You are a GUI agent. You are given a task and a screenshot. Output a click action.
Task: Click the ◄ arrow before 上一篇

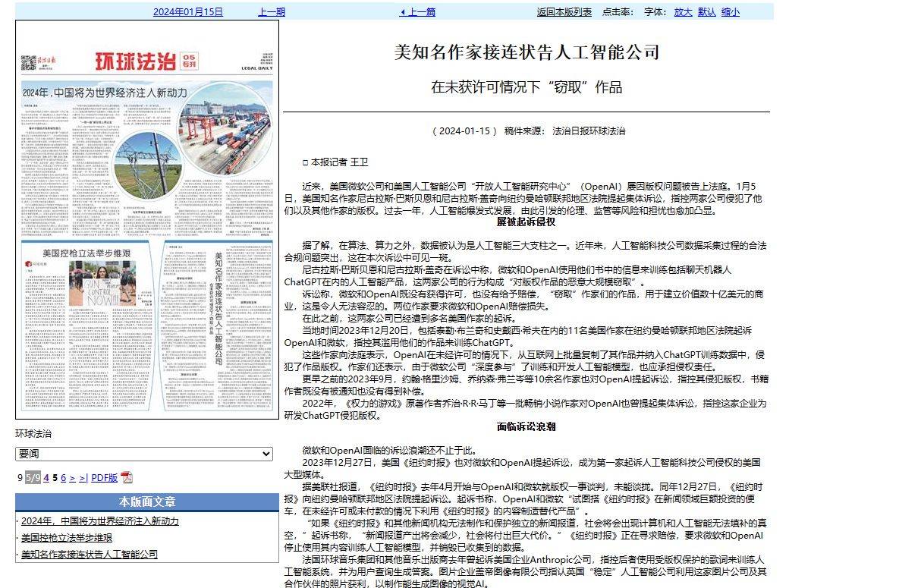tap(401, 11)
